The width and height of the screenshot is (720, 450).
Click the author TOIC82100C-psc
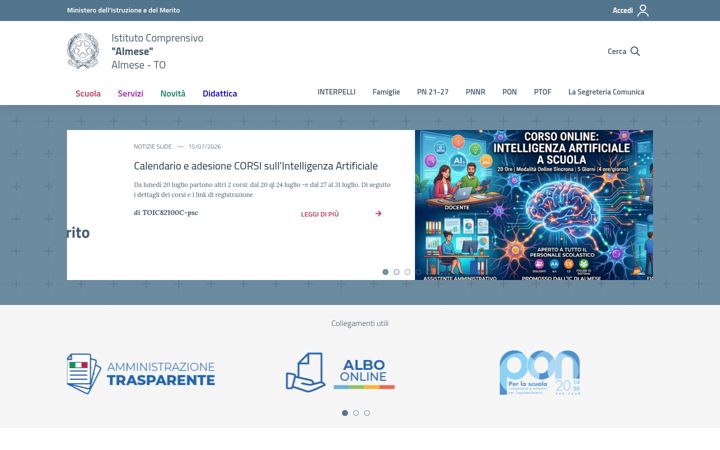pyautogui.click(x=170, y=213)
